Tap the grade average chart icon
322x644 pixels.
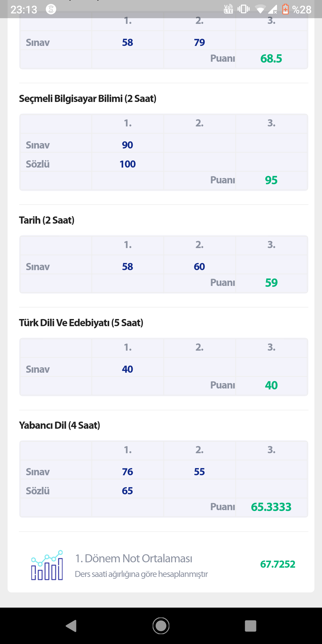(47, 565)
